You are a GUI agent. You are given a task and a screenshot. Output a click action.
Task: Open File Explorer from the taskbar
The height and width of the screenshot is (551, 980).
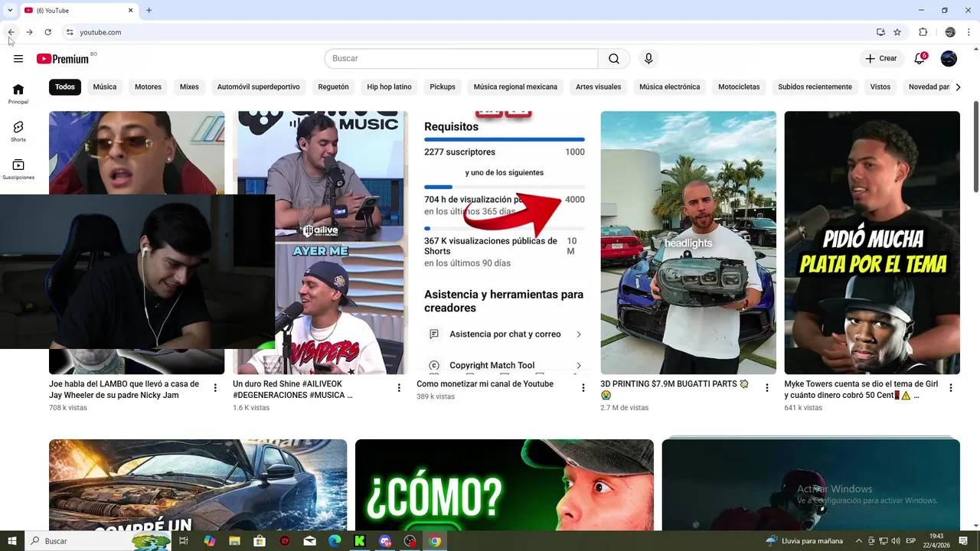234,541
